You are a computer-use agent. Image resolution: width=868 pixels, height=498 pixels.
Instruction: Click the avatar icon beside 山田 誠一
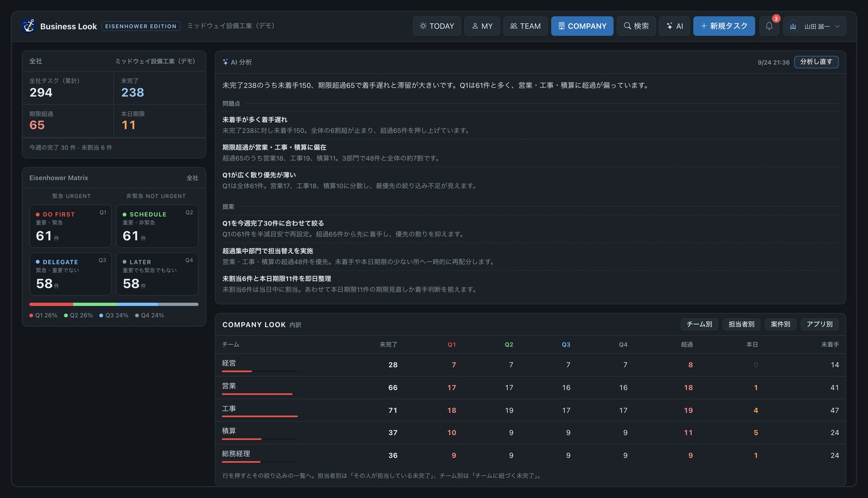[793, 26]
